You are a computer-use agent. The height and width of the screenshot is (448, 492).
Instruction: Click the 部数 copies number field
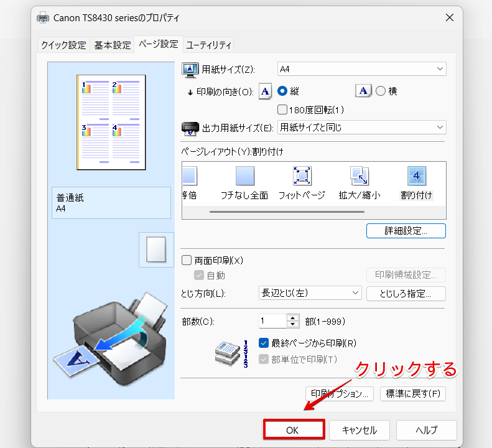pyautogui.click(x=272, y=321)
